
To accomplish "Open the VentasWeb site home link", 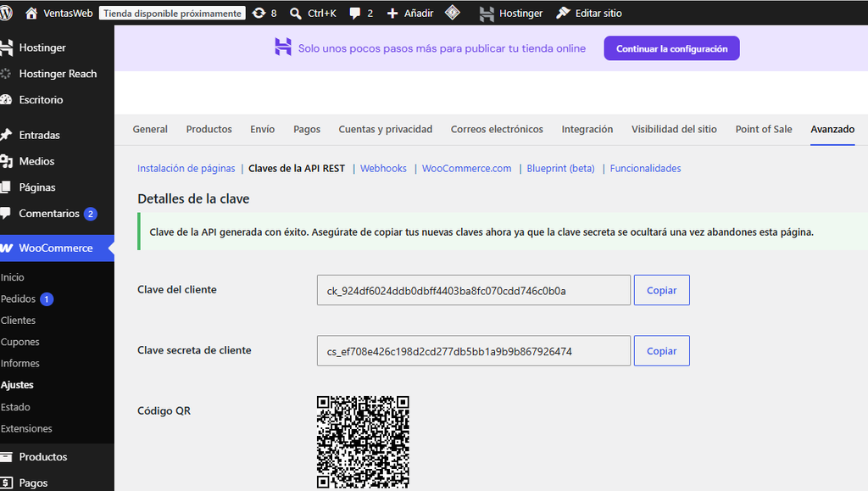I will pos(59,14).
